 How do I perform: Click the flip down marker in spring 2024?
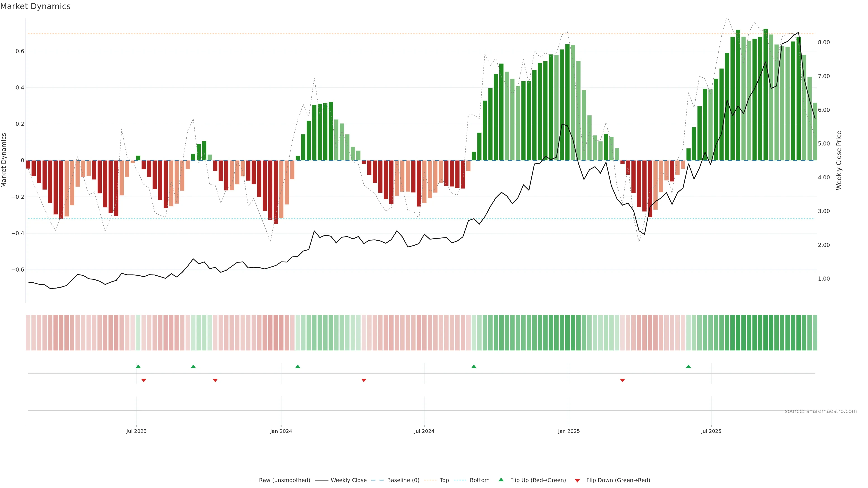(363, 380)
